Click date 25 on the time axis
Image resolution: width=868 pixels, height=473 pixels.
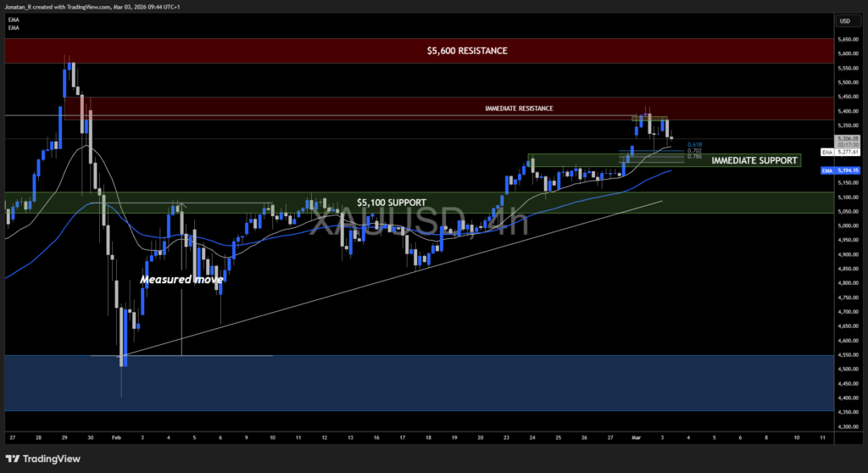[x=558, y=437]
